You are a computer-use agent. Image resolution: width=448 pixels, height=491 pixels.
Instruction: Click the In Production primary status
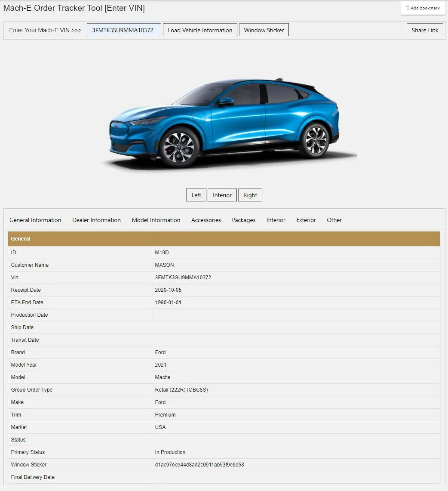point(170,452)
